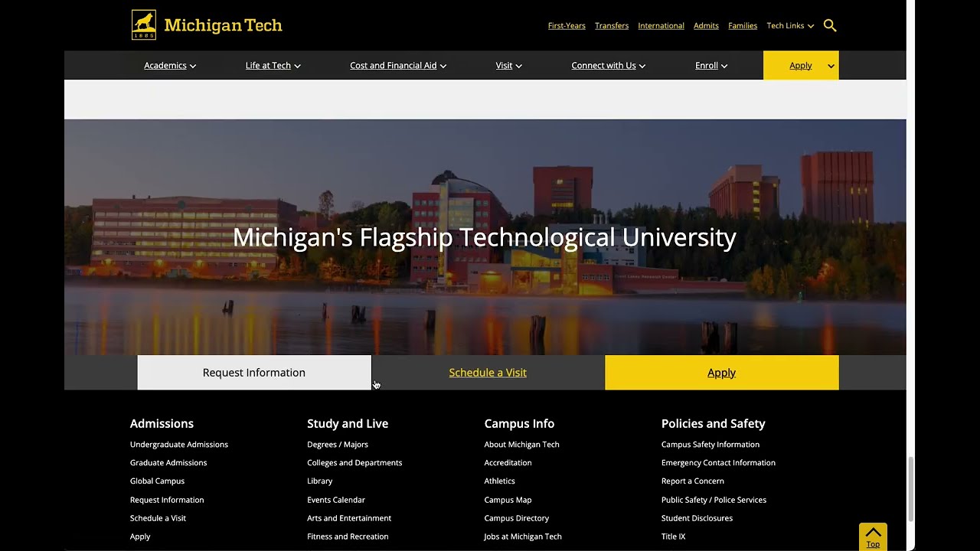Viewport: 980px width, 551px height.
Task: Click the Michigan Tech husky logo
Action: click(x=144, y=25)
